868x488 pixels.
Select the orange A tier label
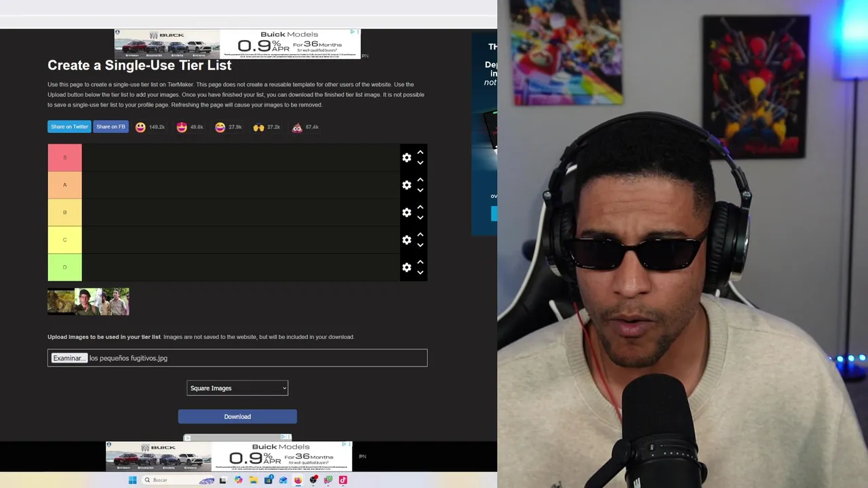tap(64, 185)
